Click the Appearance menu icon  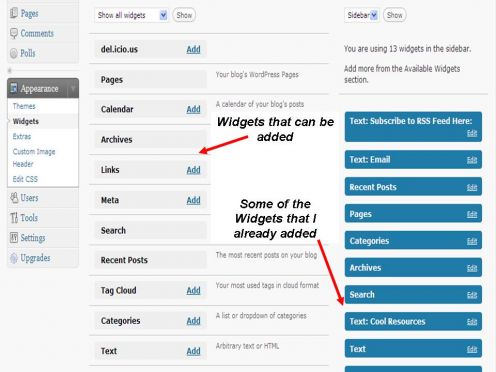(14, 88)
